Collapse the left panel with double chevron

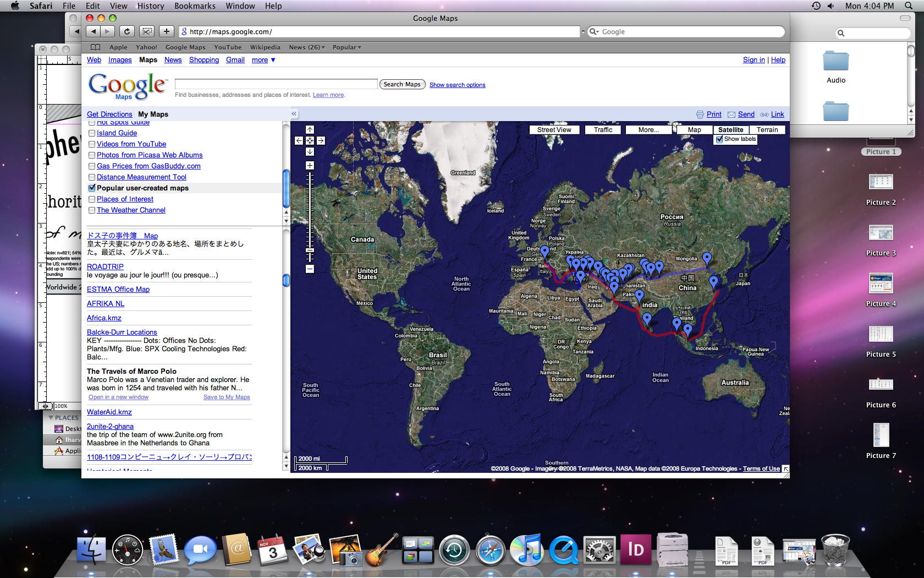[294, 114]
